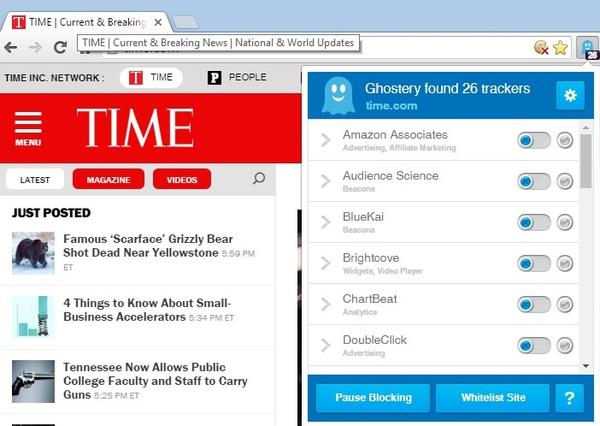Click the tracker list scroll up arrow
600x426 pixels.
(x=586, y=127)
